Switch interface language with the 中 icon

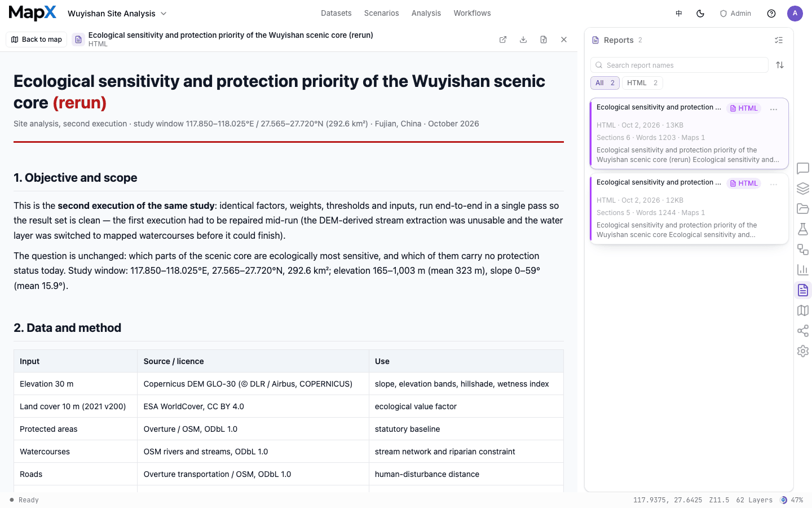[679, 14]
